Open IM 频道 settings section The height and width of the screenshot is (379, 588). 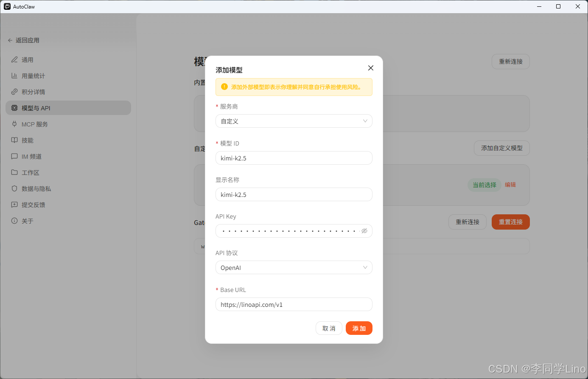click(68, 157)
